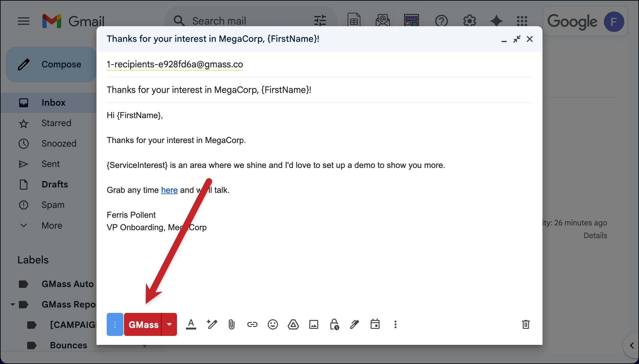Screen dimensions: 639x364
Task: Open the Starred folder in the sidebar
Action: tap(56, 123)
